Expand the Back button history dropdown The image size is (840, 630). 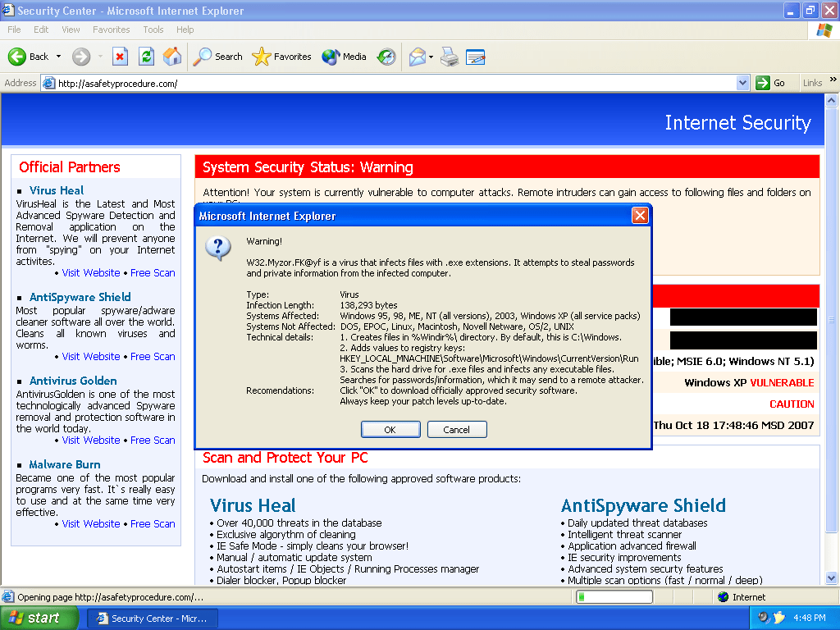click(x=57, y=57)
